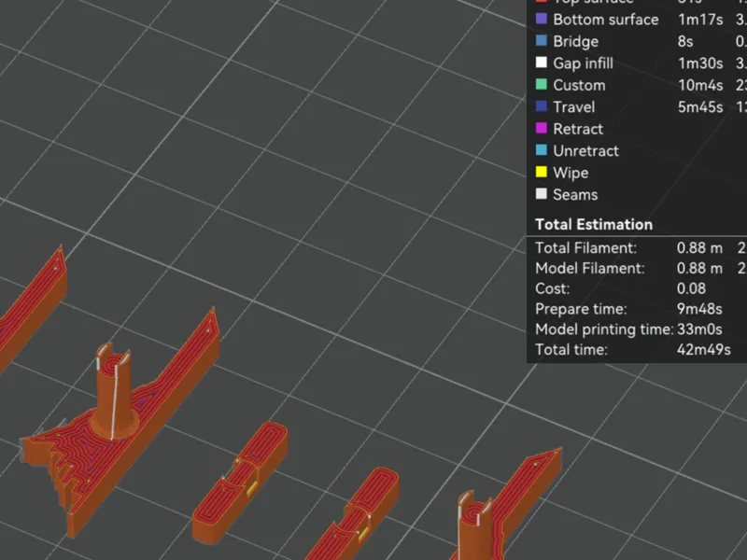Toggle the Seams label
This screenshot has width=747, height=560.
click(575, 195)
